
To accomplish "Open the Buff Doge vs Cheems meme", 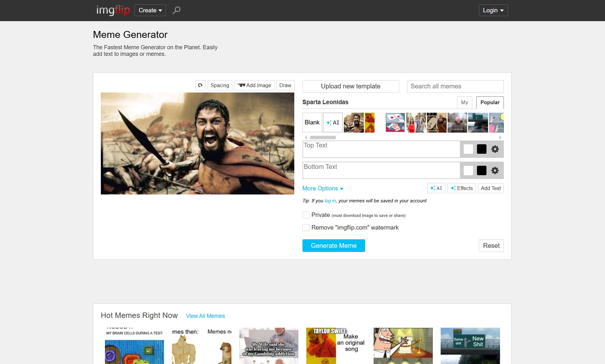I will coord(202,346).
